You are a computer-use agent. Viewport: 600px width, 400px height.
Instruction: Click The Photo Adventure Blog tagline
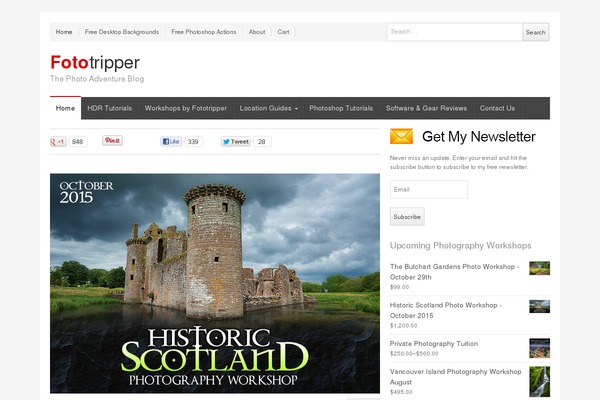click(x=97, y=79)
